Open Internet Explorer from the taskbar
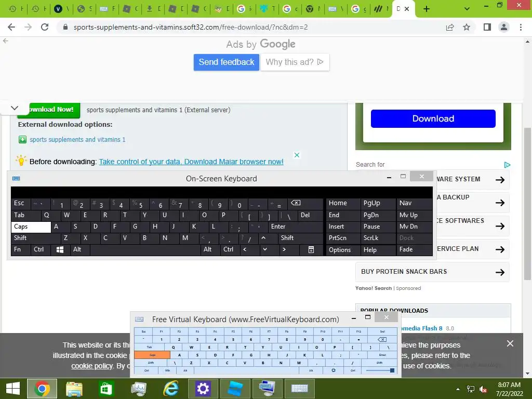The image size is (532, 399). (171, 389)
